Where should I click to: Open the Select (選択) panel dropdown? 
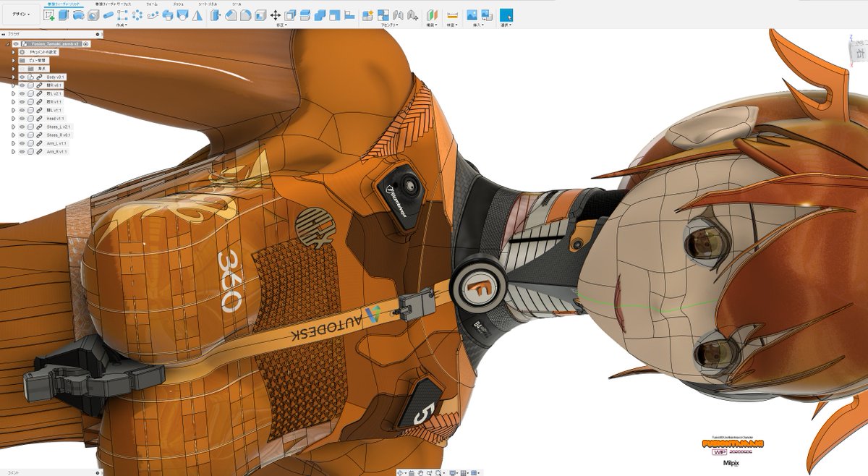(x=506, y=25)
